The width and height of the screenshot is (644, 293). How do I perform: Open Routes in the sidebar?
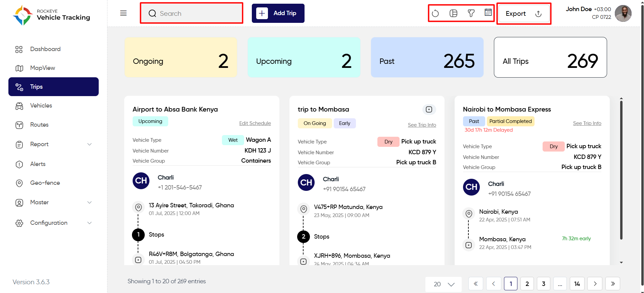tap(54, 125)
